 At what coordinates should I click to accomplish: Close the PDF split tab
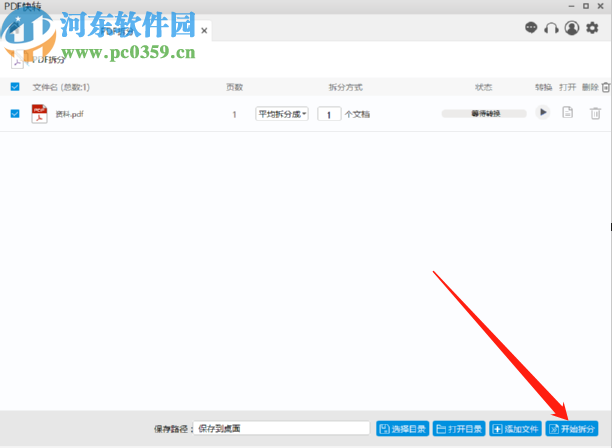point(204,30)
